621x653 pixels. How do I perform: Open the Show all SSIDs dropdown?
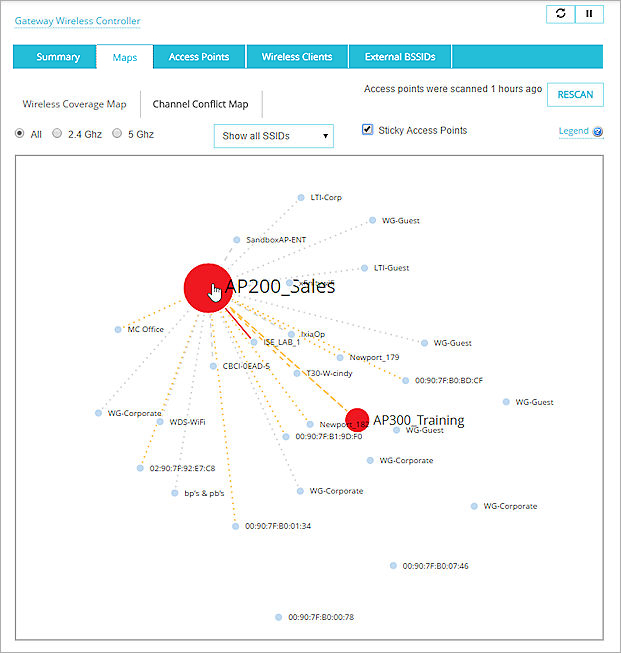pyautogui.click(x=274, y=136)
